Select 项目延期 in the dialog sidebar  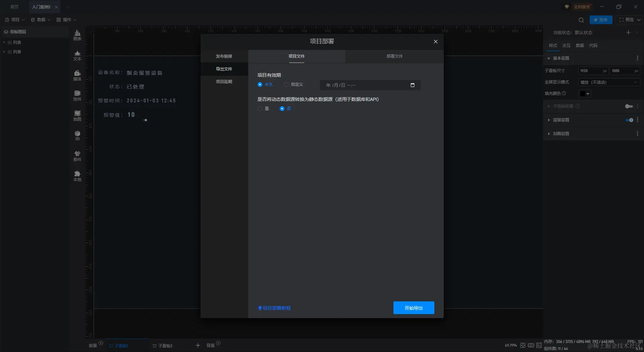click(224, 82)
